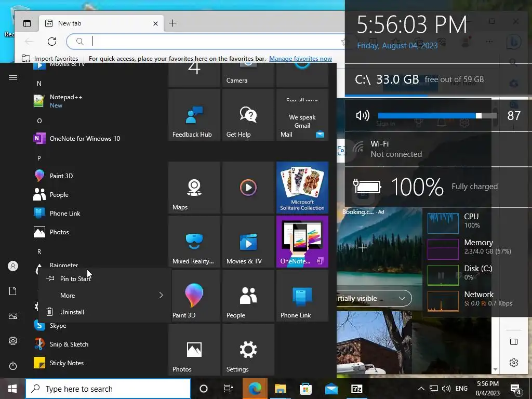Screen dimensions: 532x399
Task: Open the Phone Link tile
Action: [x=302, y=296]
